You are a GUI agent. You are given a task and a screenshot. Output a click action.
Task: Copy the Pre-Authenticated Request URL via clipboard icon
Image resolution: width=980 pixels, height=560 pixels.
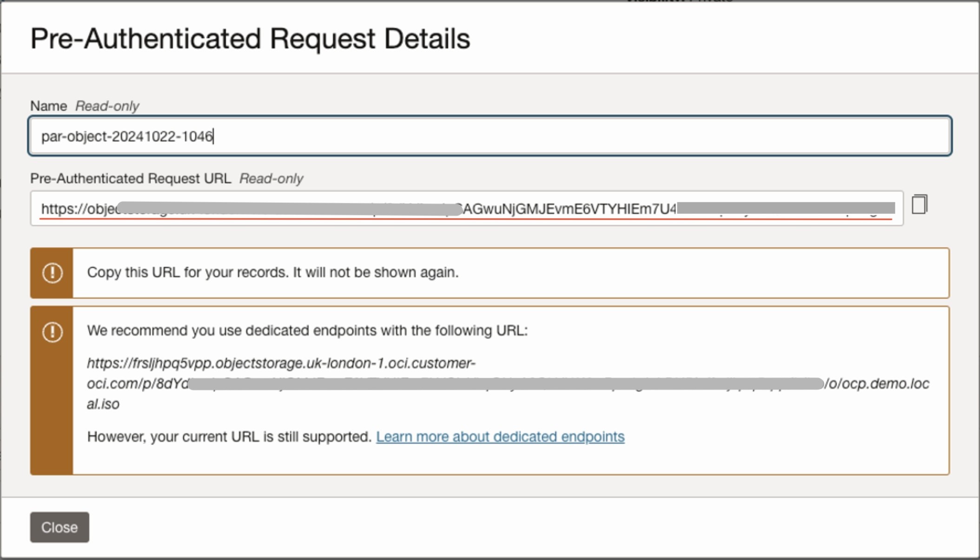[919, 205]
